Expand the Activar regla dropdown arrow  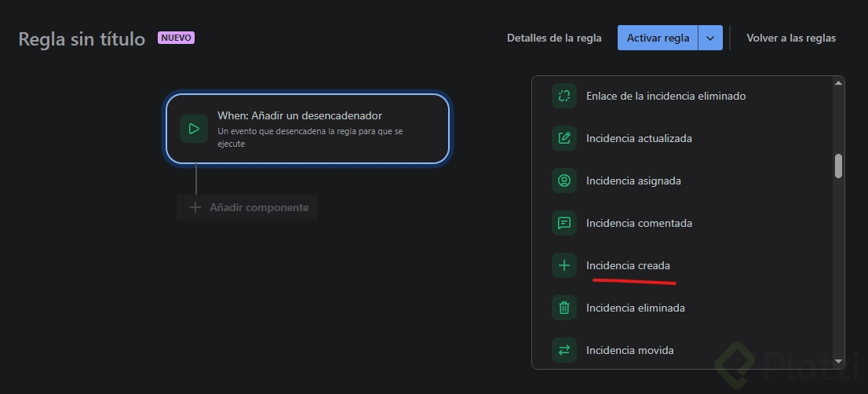click(x=710, y=38)
